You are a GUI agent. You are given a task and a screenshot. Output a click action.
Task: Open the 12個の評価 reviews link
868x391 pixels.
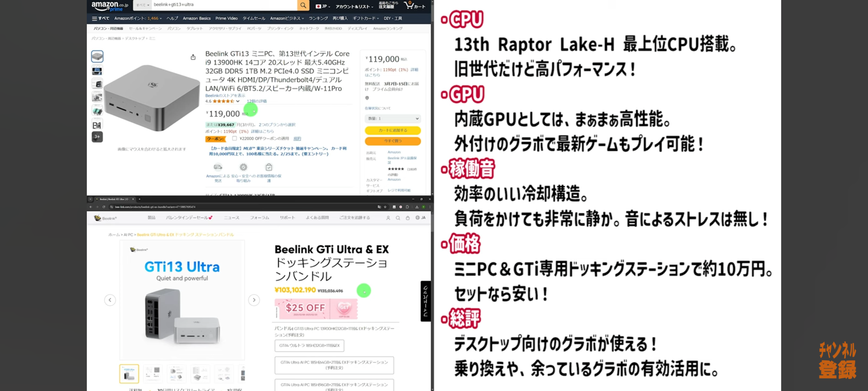click(257, 101)
